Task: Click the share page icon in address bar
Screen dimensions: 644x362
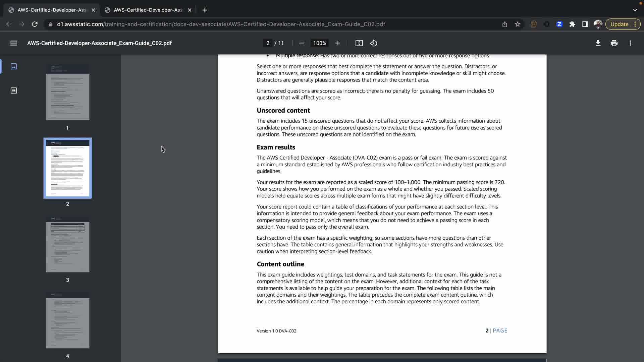Action: coord(504,24)
